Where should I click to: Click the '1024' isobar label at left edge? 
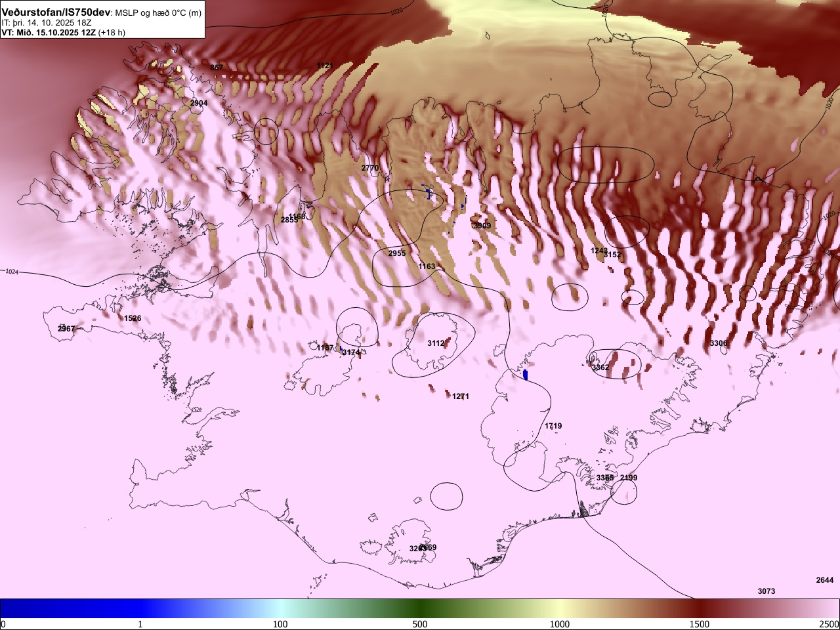click(x=12, y=272)
